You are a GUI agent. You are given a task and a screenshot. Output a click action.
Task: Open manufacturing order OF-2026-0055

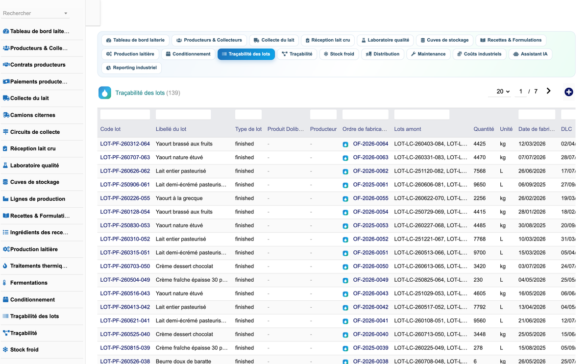(x=370, y=198)
